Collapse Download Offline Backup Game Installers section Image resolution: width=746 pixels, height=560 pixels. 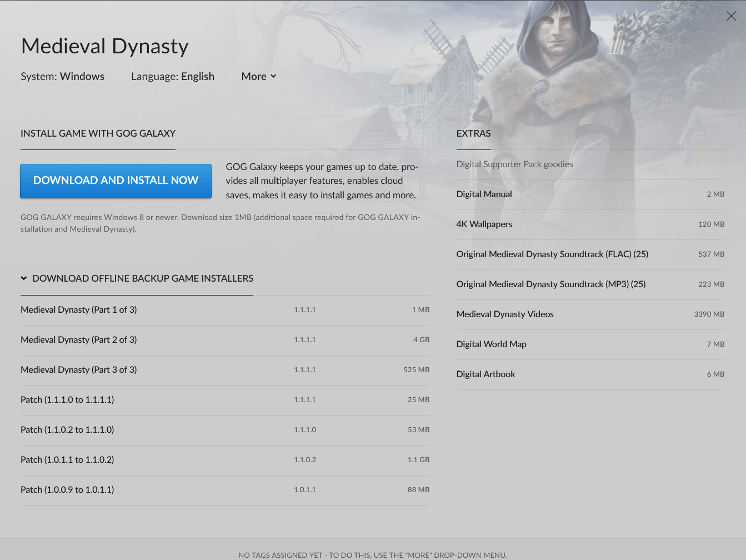(137, 278)
